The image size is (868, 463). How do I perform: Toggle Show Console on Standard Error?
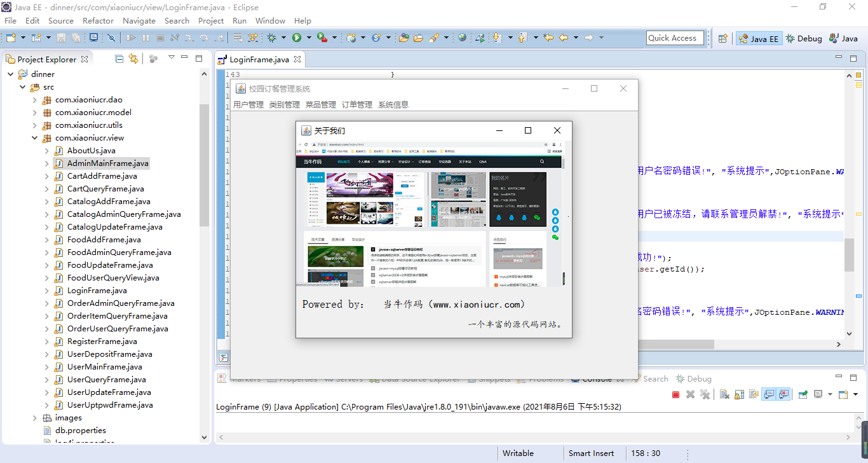tap(783, 394)
